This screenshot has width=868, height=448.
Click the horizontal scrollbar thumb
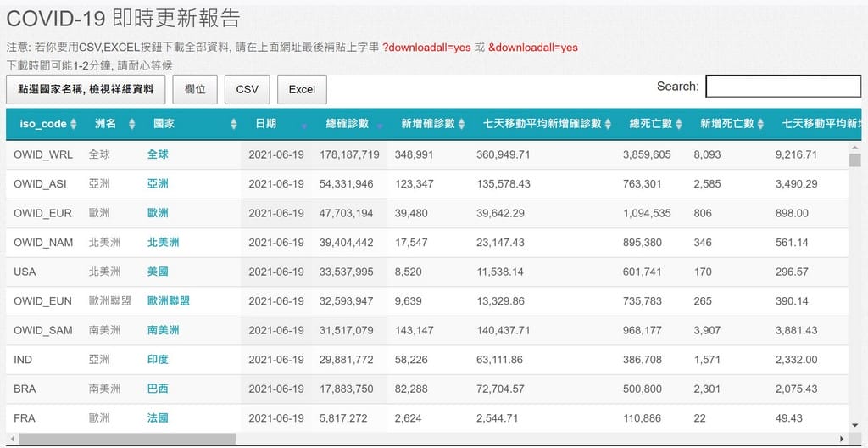pyautogui.click(x=126, y=439)
